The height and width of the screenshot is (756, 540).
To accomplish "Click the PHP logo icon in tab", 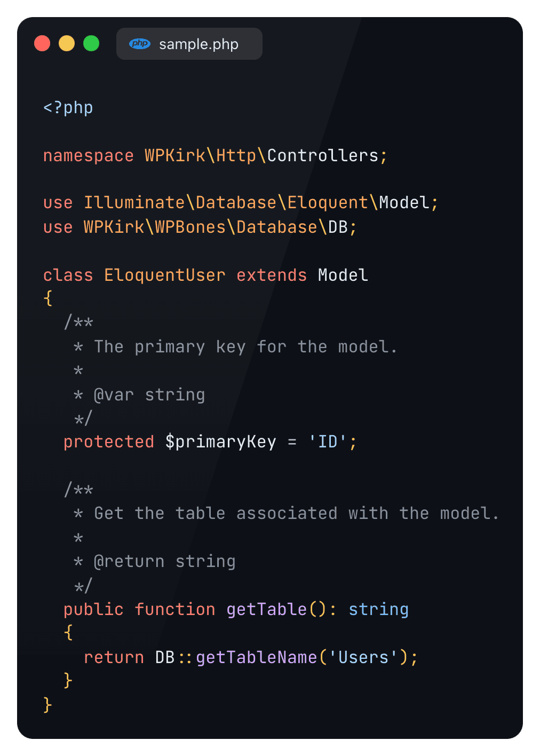I will 140,44.
